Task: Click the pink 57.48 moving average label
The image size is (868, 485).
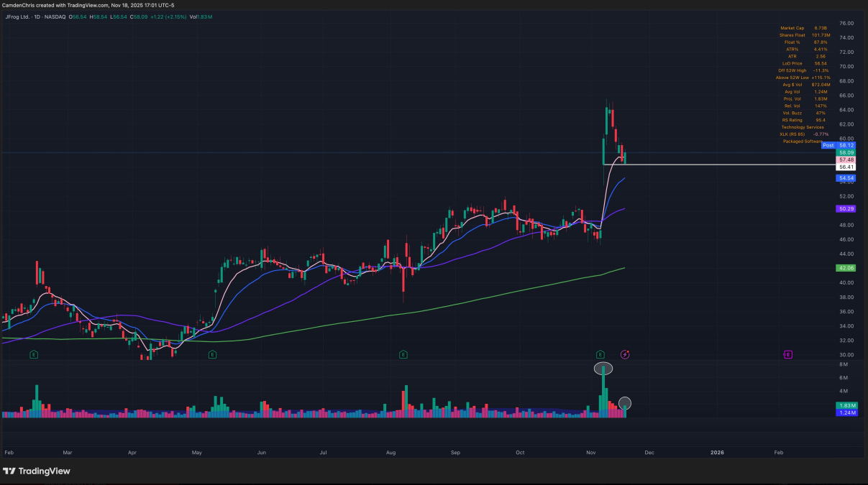Action: [x=846, y=160]
